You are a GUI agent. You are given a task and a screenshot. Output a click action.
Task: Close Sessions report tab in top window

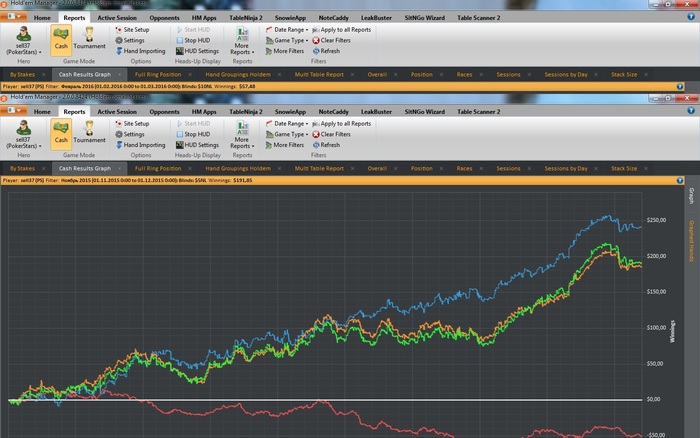click(529, 75)
